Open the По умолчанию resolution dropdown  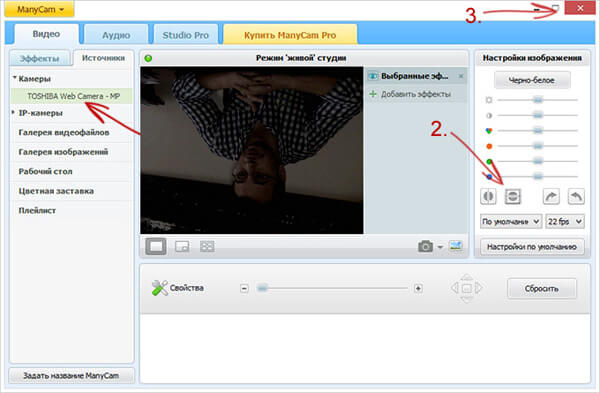pyautogui.click(x=511, y=221)
